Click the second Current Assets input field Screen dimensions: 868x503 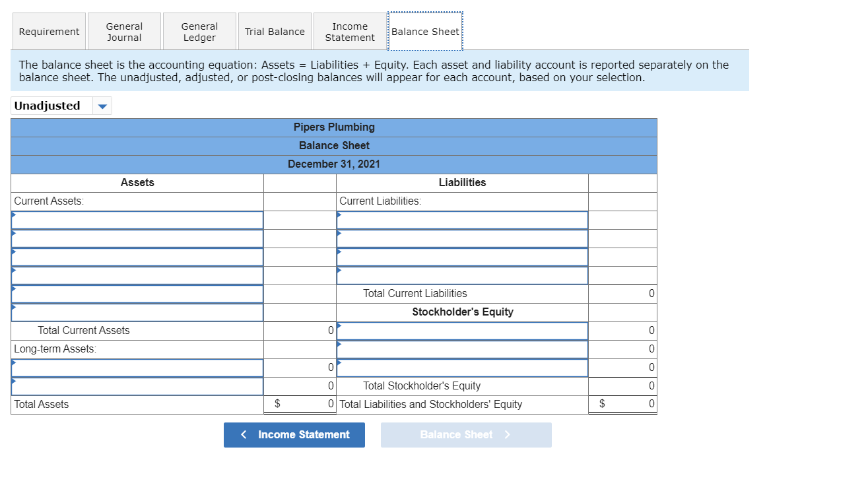(x=137, y=238)
